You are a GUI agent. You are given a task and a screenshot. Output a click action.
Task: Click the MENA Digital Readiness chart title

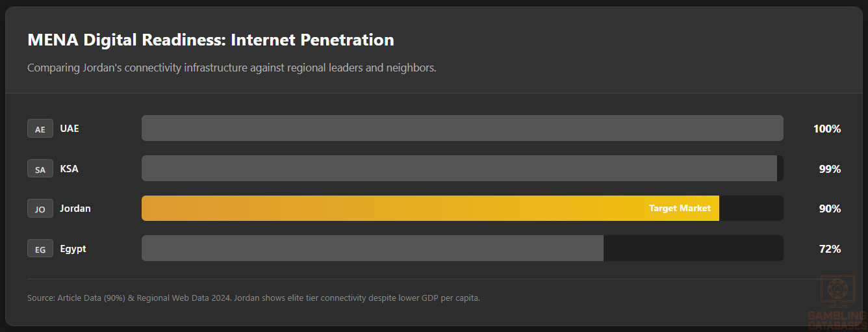coord(211,40)
